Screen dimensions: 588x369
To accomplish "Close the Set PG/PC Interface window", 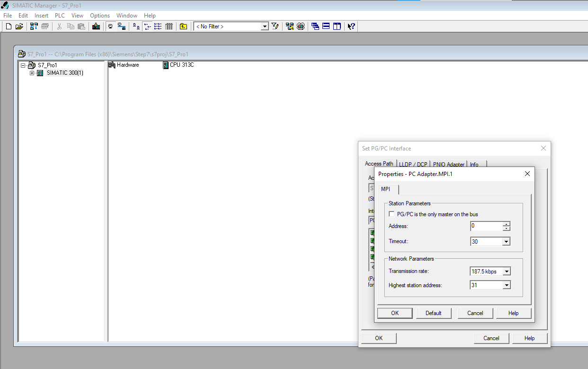I will 543,148.
